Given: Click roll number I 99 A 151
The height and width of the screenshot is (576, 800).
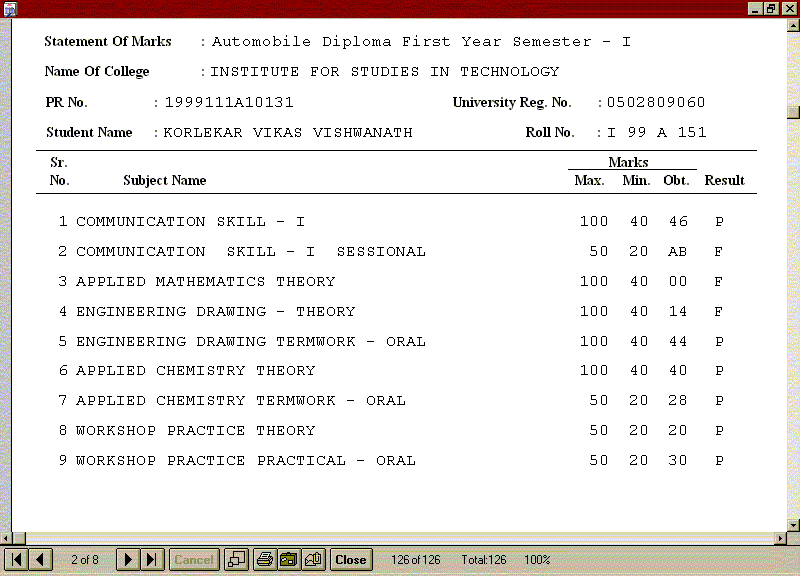Looking at the screenshot, I should (657, 133).
